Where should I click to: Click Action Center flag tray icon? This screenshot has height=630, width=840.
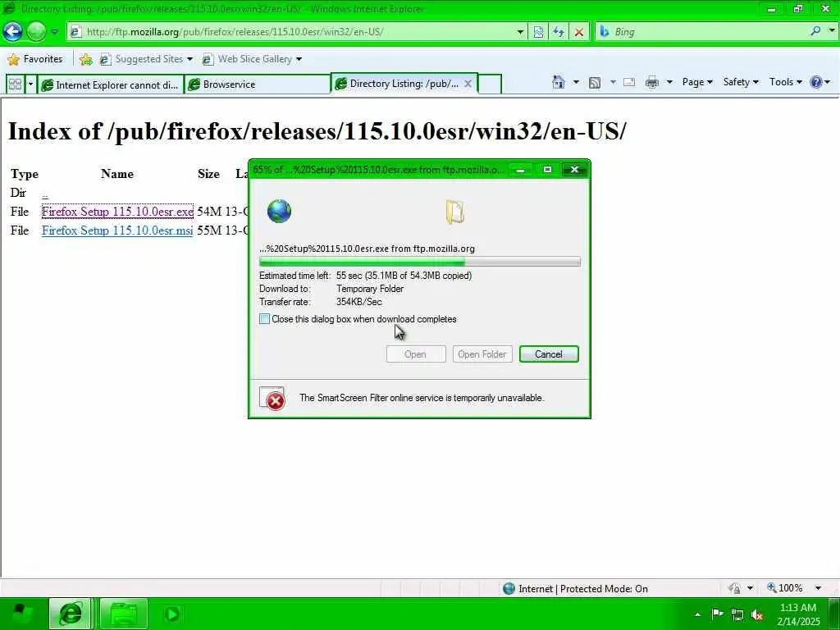click(717, 614)
